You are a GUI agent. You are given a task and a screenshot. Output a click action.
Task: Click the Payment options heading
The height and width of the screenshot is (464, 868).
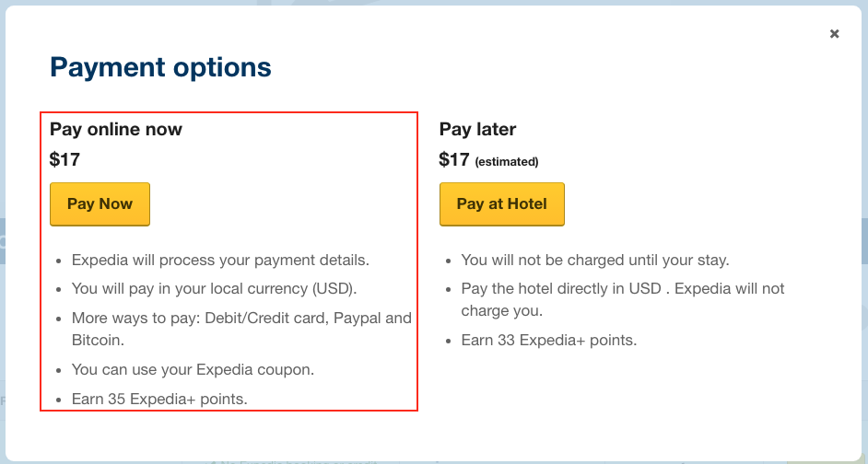coord(160,67)
